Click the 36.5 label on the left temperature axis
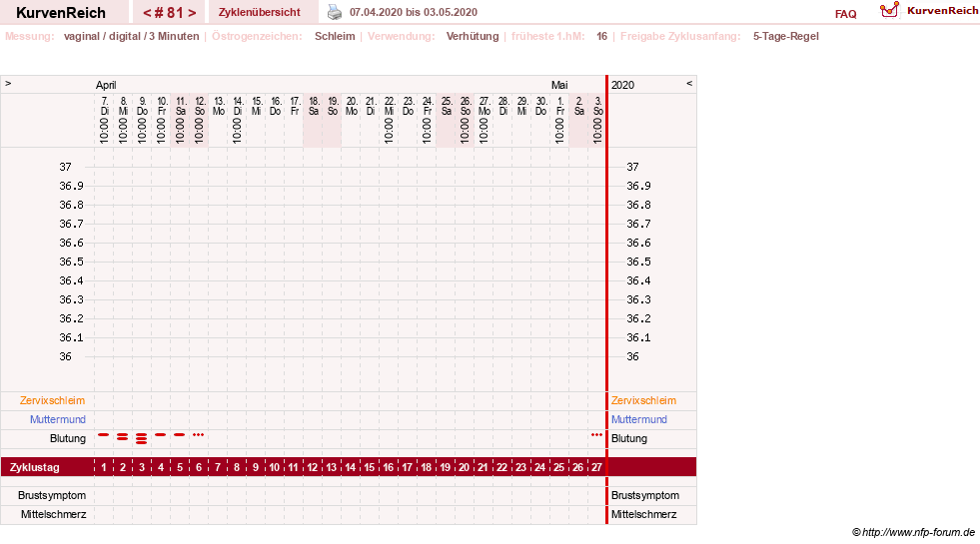The height and width of the screenshot is (544, 980). [x=71, y=262]
